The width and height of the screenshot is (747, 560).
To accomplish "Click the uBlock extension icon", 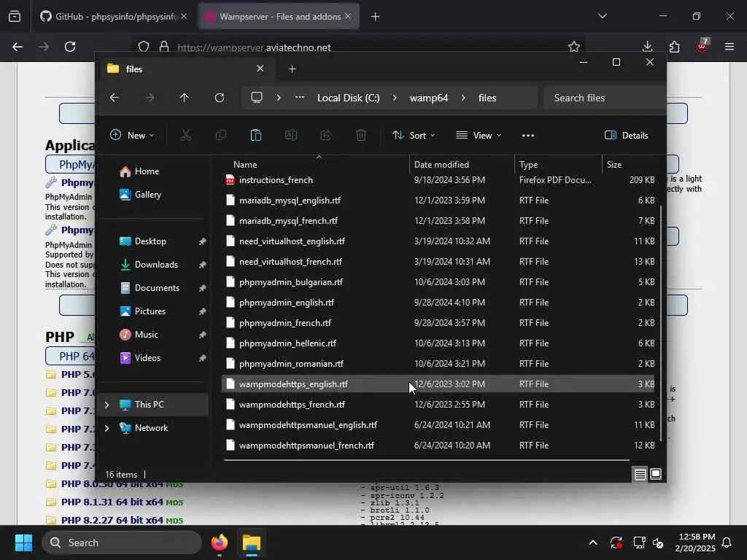I will tap(702, 46).
